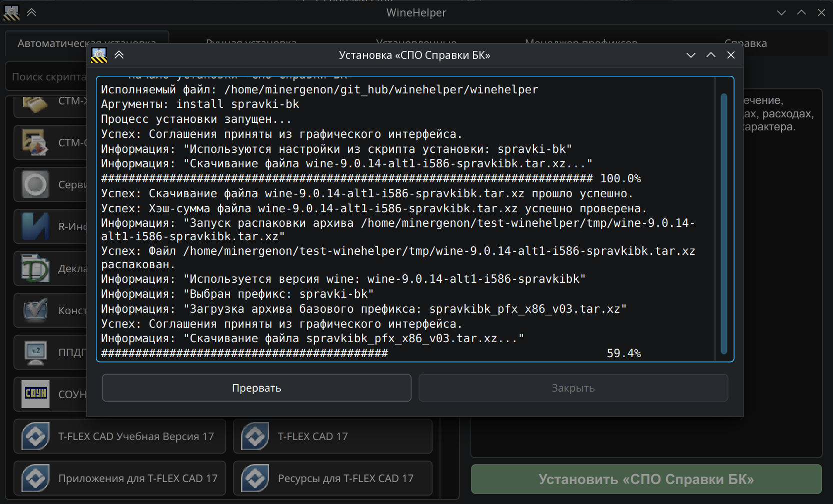Toggle keep-above arrows in the install dialog title bar
Image resolution: width=833 pixels, height=504 pixels.
[119, 55]
